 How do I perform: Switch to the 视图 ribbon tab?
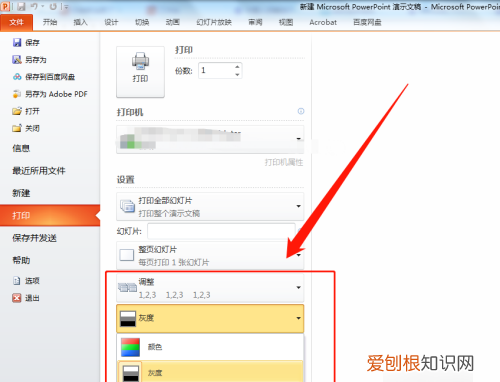coord(286,22)
